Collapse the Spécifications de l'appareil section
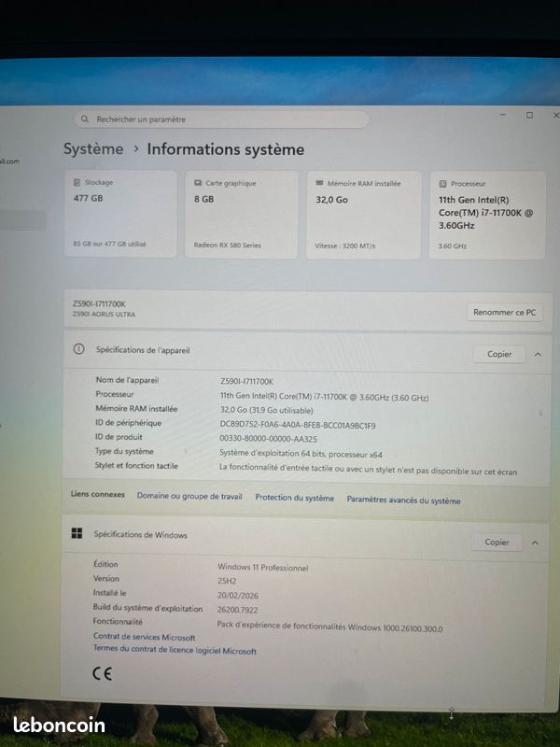The width and height of the screenshot is (560, 747). coord(538,355)
